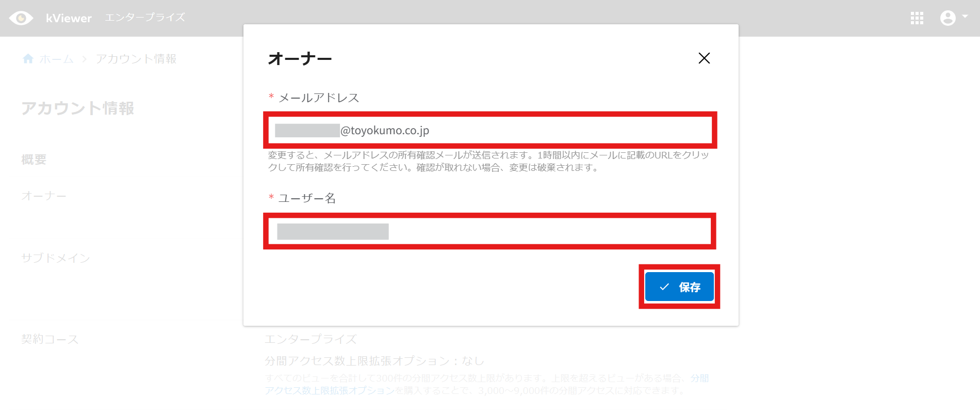
Task: Click the checkmark icon on 保存
Action: coord(664,287)
